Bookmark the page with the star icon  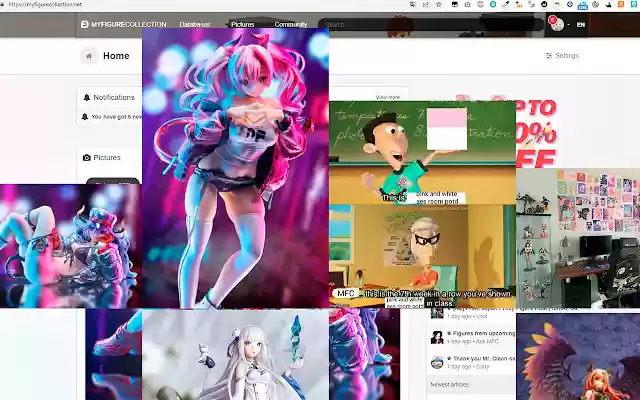click(439, 4)
